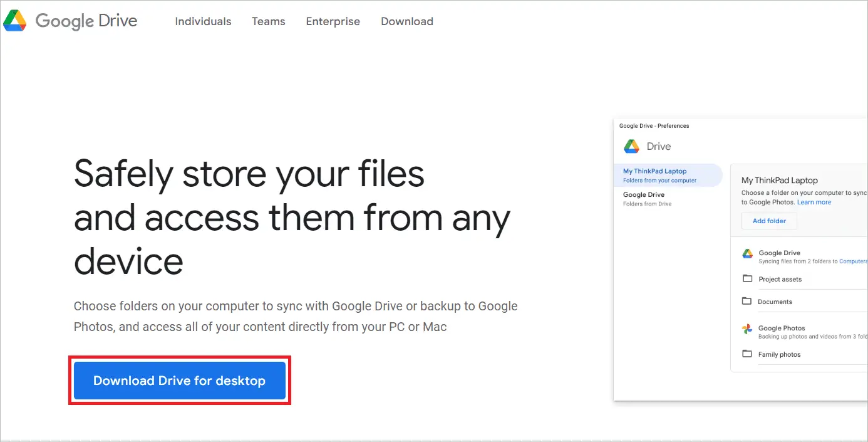Select the Family photos folder row
The image size is (868, 442).
pos(780,354)
